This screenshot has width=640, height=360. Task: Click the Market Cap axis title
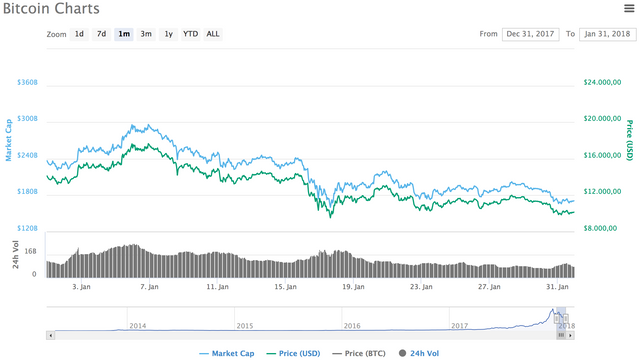(x=9, y=140)
